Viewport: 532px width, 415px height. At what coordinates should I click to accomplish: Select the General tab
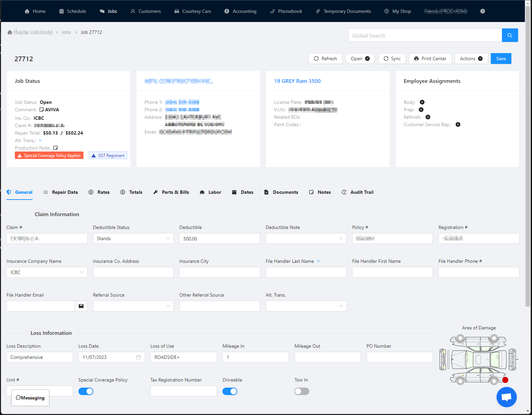pos(20,192)
